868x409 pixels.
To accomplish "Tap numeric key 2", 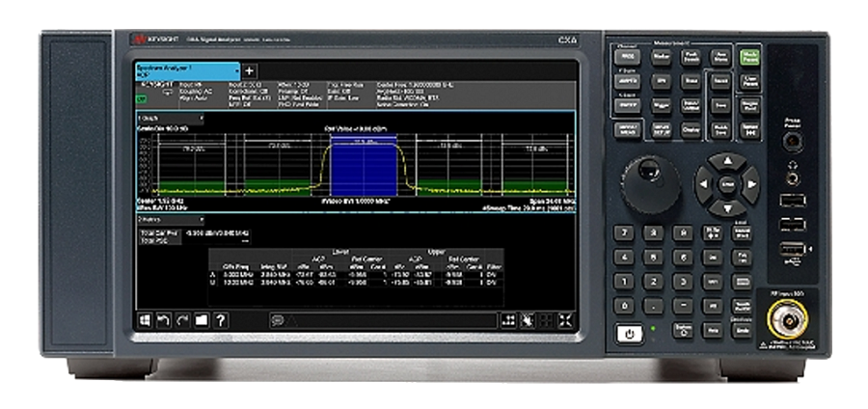I will [653, 281].
